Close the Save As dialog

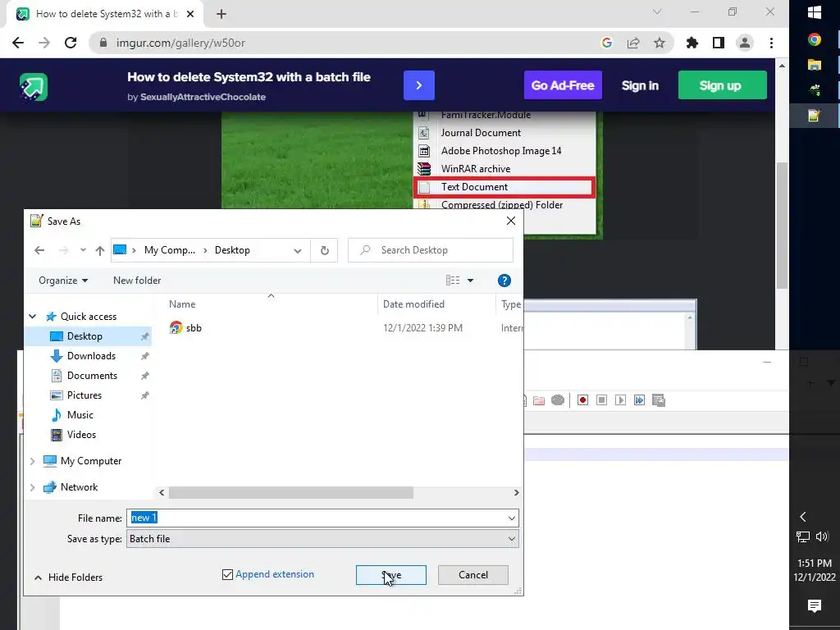[511, 221]
